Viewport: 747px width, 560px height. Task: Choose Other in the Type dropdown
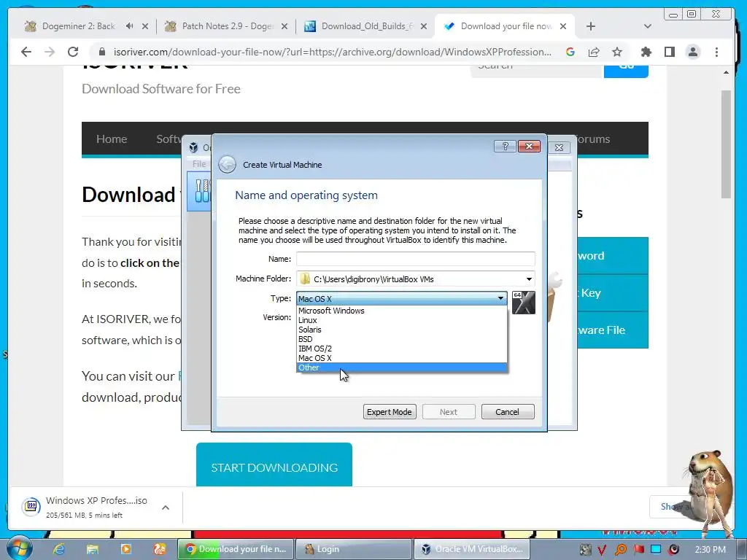(x=402, y=367)
